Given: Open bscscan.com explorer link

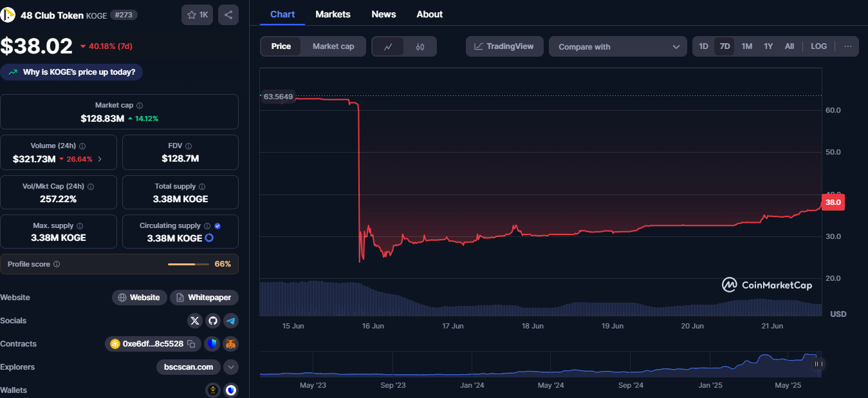Looking at the screenshot, I should click(x=189, y=367).
